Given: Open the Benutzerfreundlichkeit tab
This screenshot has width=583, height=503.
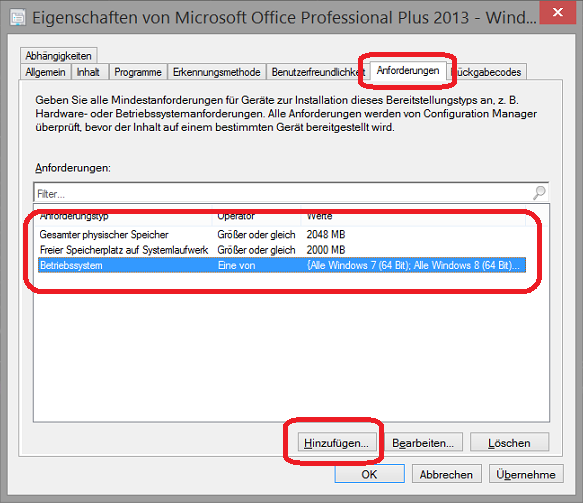Looking at the screenshot, I should pos(318,72).
